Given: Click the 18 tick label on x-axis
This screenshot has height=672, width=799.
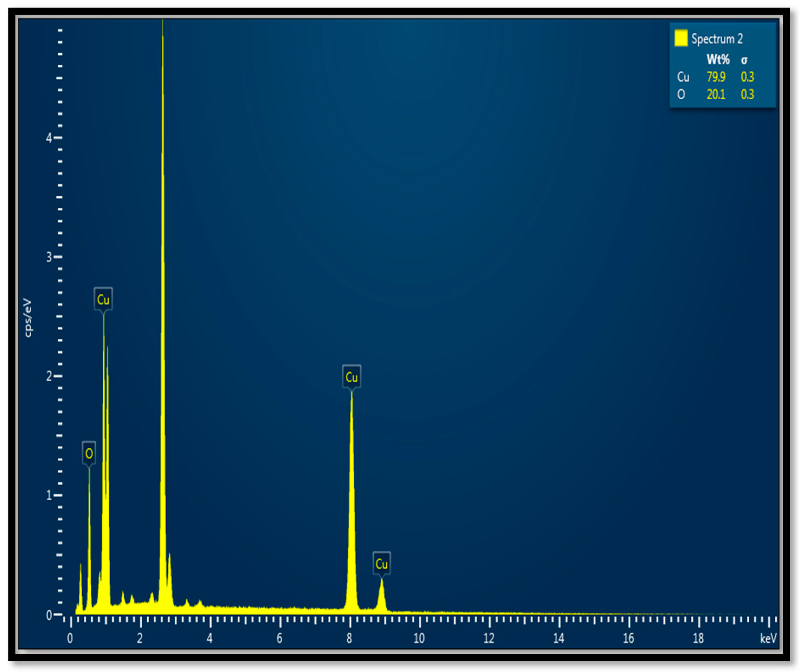Looking at the screenshot, I should pos(698,638).
